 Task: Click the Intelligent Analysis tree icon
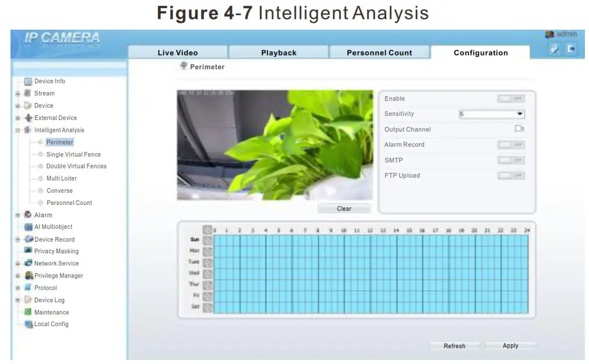point(27,130)
